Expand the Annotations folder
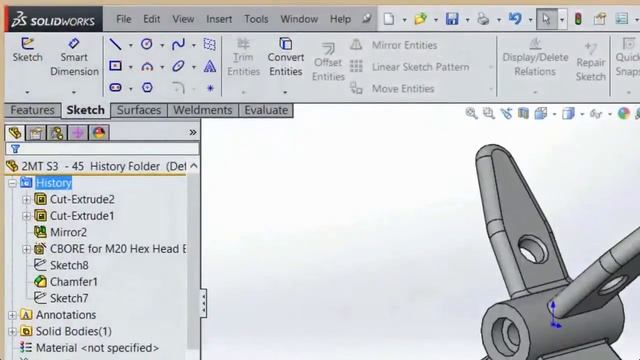 (12, 315)
